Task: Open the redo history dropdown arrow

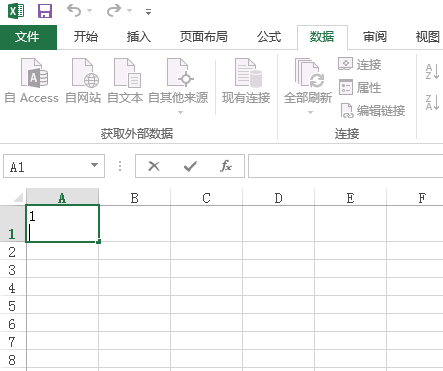Action: pyautogui.click(x=130, y=11)
